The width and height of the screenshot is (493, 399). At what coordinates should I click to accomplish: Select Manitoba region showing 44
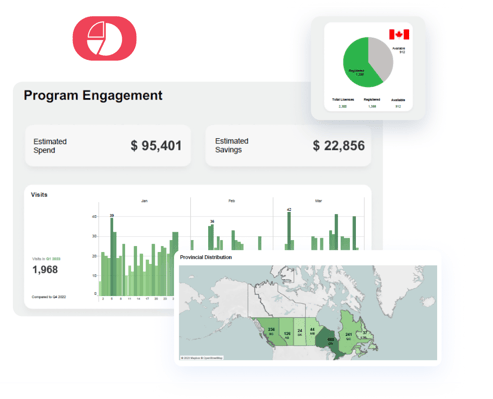coord(312,331)
